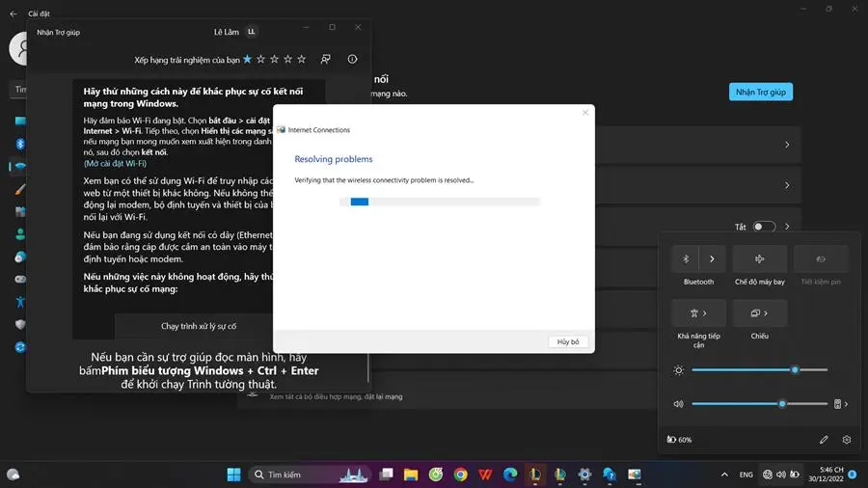Click the Resolving problems progress bar
This screenshot has width=868, height=488.
pos(440,202)
